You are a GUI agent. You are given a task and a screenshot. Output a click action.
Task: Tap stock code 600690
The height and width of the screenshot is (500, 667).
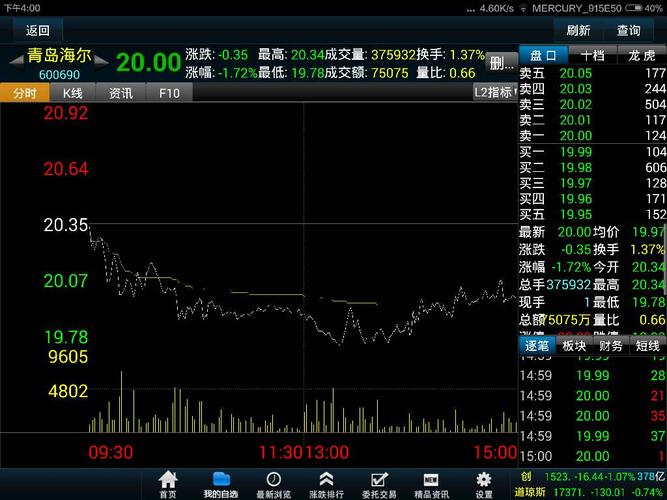point(59,75)
